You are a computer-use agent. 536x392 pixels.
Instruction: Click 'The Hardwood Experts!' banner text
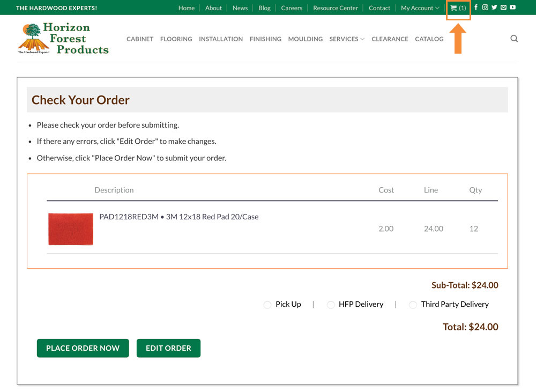[56, 8]
